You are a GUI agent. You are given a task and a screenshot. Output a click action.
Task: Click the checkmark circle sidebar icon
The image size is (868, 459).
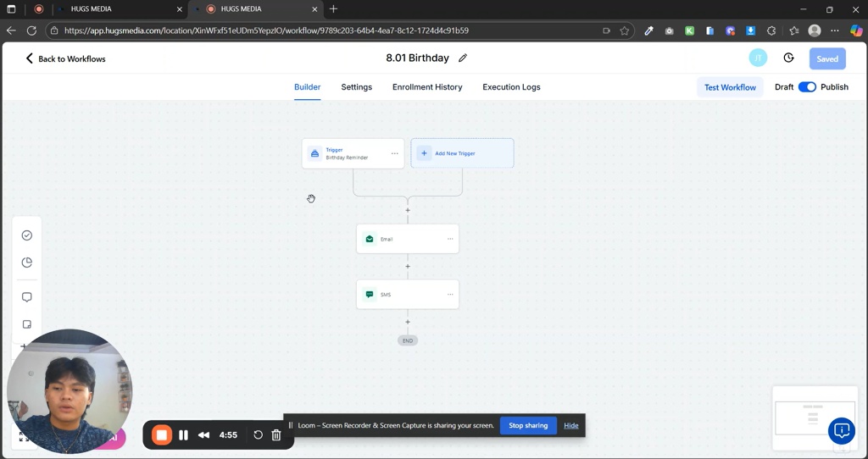tap(26, 235)
